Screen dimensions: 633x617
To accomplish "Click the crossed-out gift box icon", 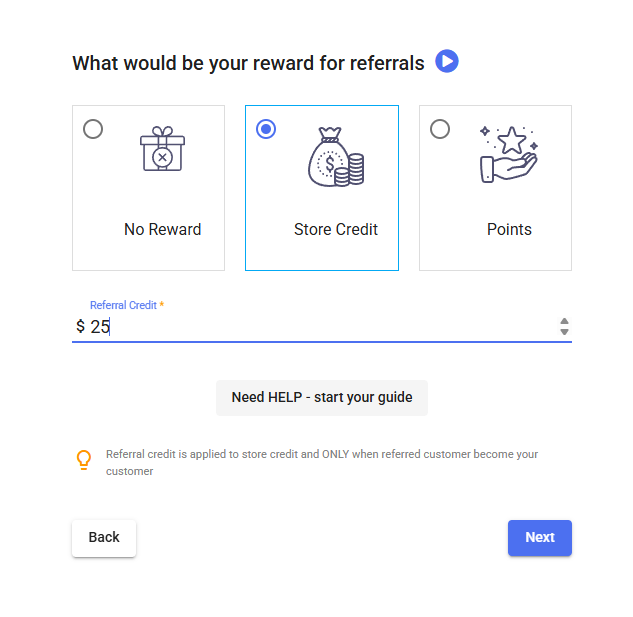I will coord(163,149).
